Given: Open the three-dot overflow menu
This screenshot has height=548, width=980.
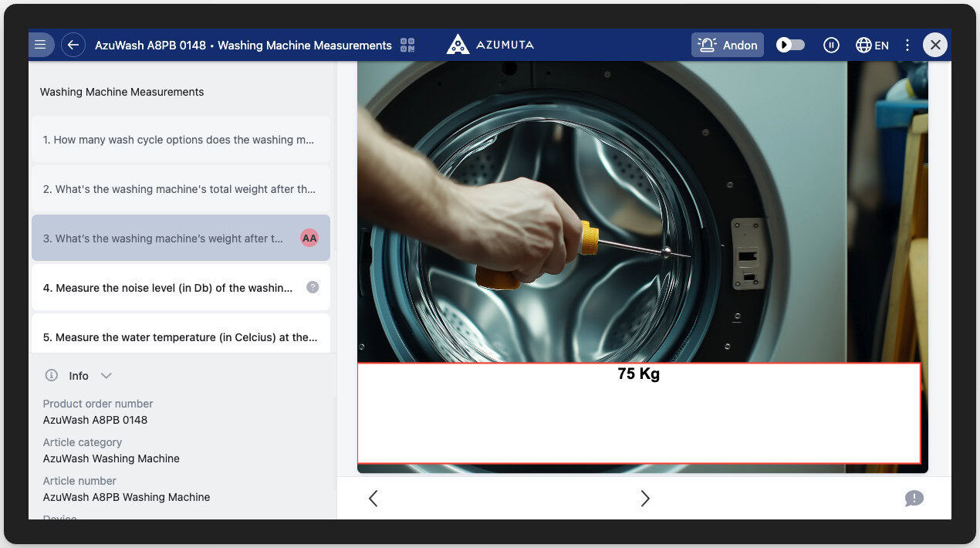Looking at the screenshot, I should click(907, 45).
